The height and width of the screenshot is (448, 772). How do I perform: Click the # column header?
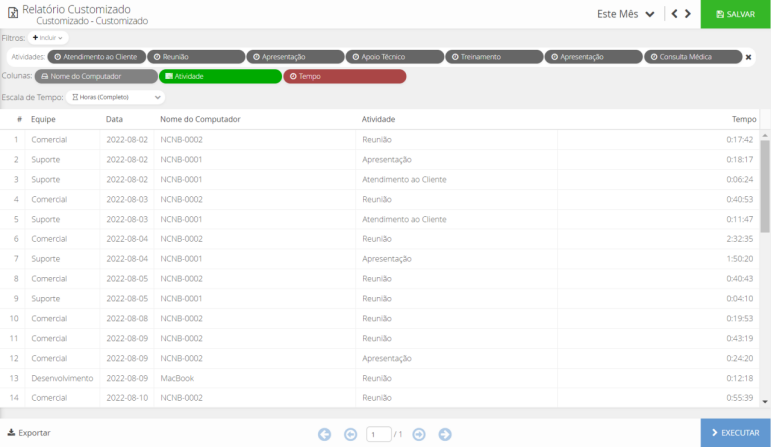coord(19,119)
